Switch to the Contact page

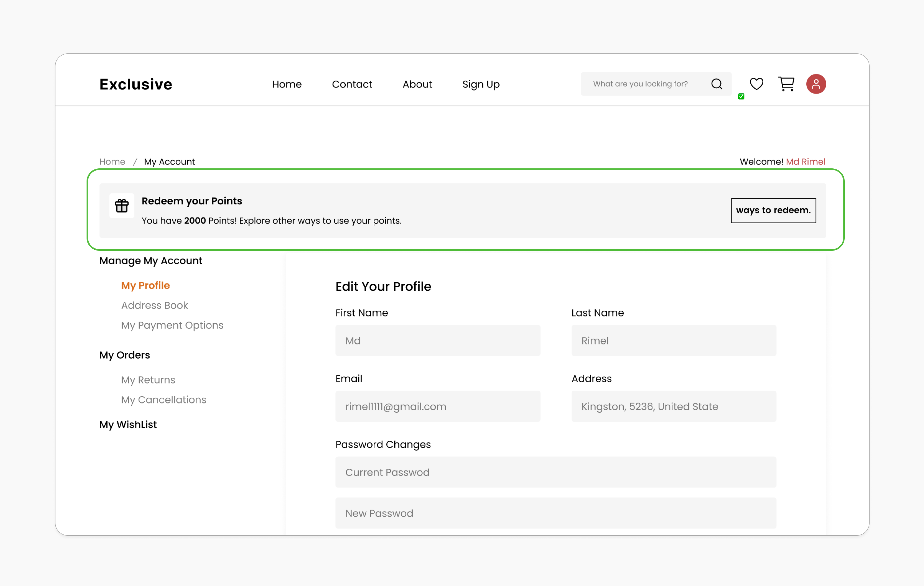352,84
